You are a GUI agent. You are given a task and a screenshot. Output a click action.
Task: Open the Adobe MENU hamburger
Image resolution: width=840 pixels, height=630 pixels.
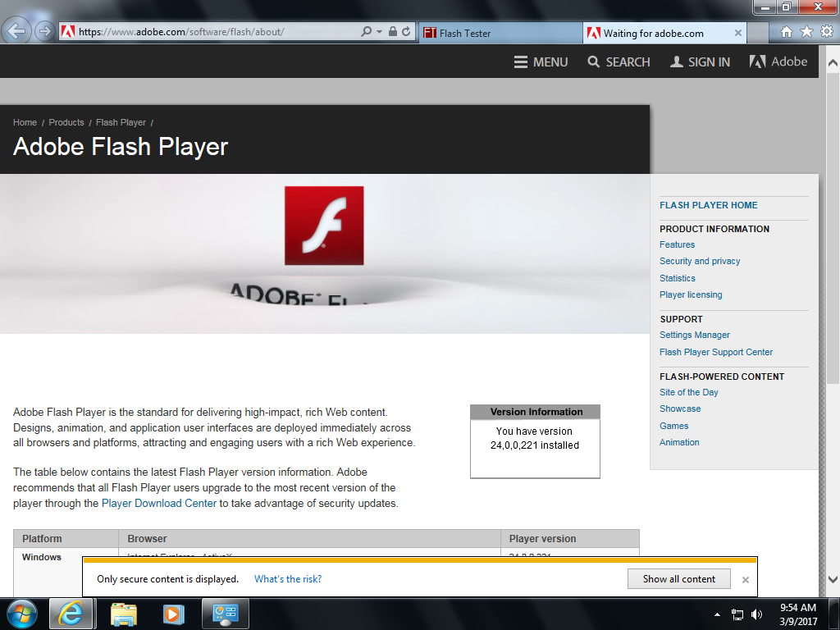click(x=541, y=62)
